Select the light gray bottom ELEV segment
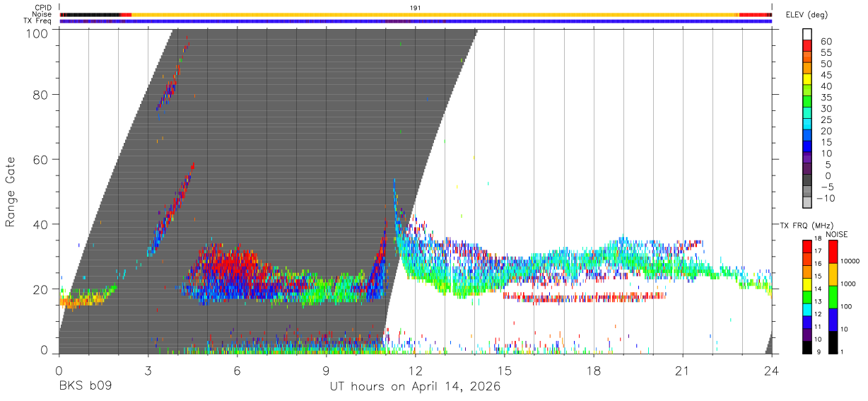This screenshot has width=868, height=401. point(807,202)
